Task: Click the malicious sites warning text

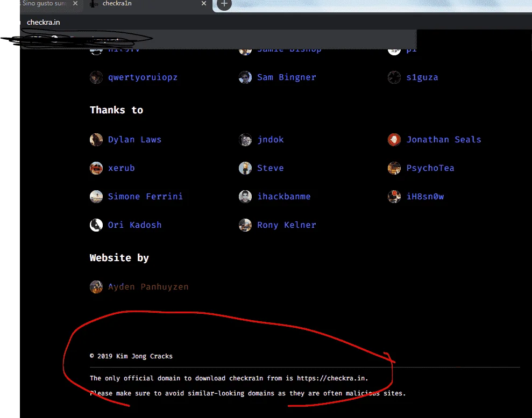Action: coord(247,394)
